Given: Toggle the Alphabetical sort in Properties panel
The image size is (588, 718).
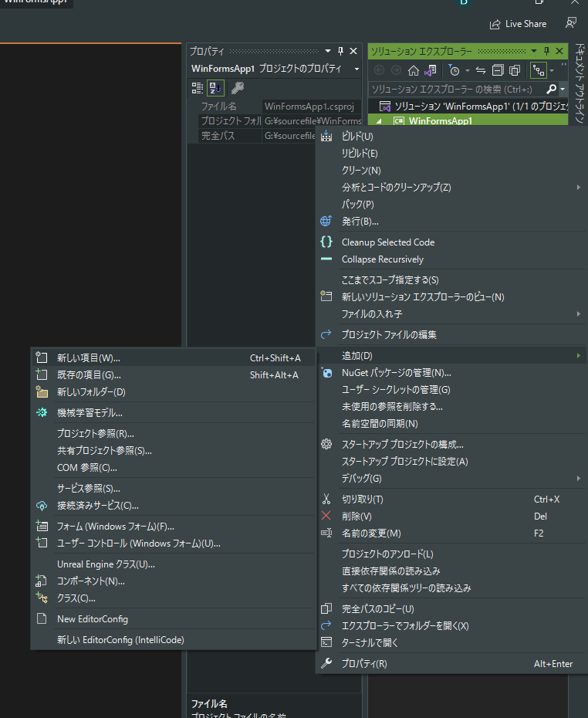Looking at the screenshot, I should [215, 88].
